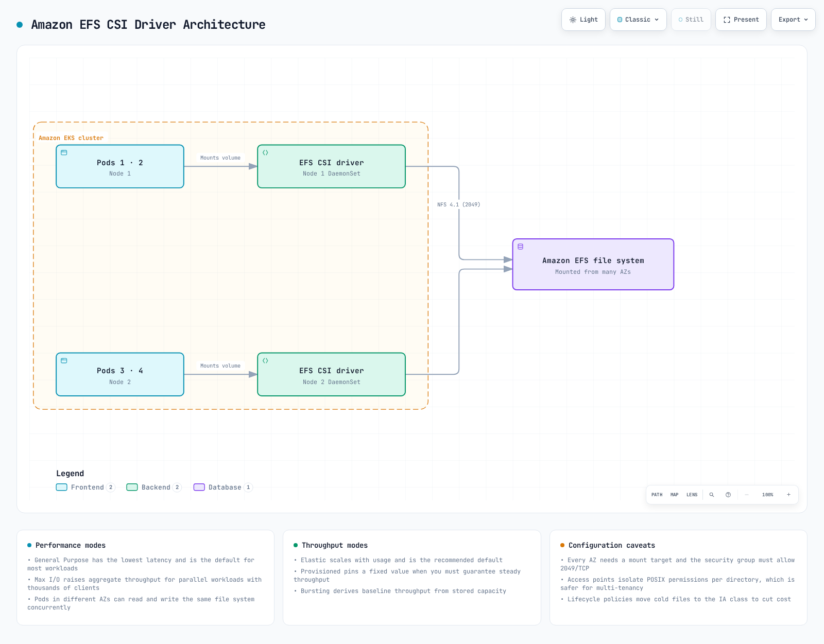Click the window icon on Pods 1 · 2 node
Viewport: 824px width, 644px height.
coord(64,153)
